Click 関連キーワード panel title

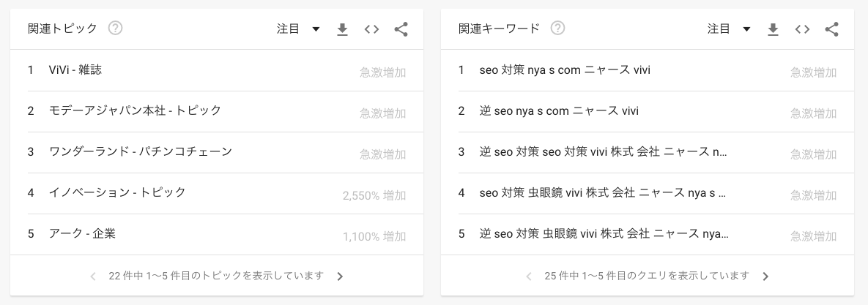[x=500, y=29]
